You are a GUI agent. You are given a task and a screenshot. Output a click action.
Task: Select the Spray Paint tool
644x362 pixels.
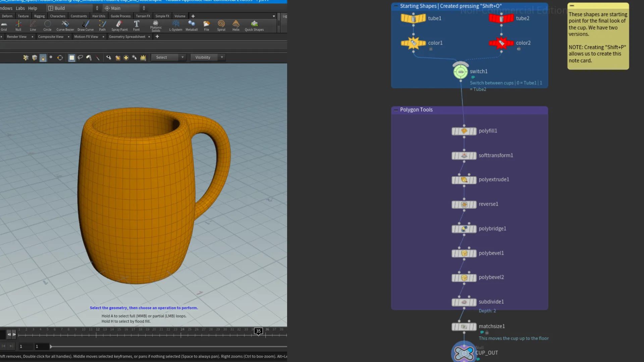(119, 25)
